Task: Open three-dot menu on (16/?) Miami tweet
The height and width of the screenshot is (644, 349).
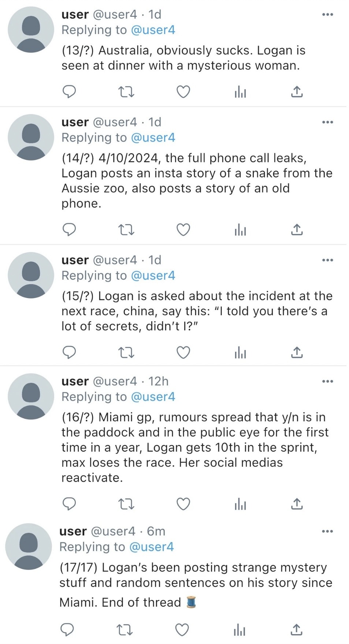Action: [327, 381]
